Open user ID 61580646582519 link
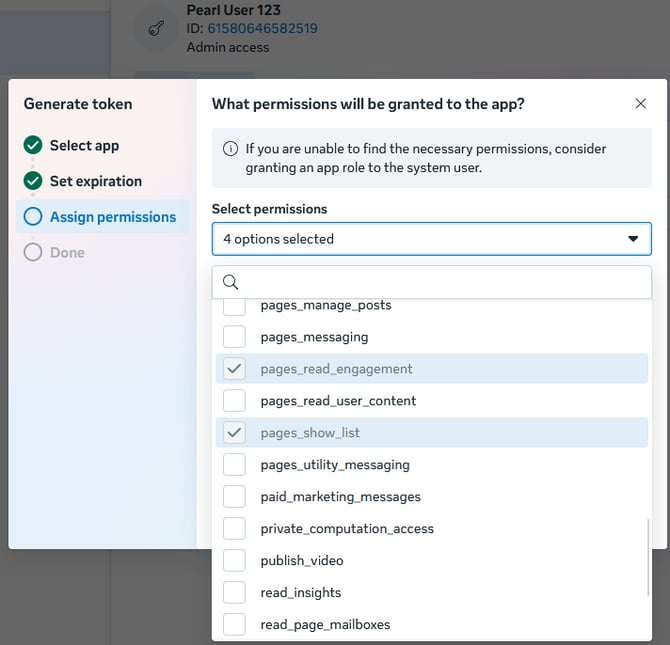The image size is (670, 645). pos(262,29)
